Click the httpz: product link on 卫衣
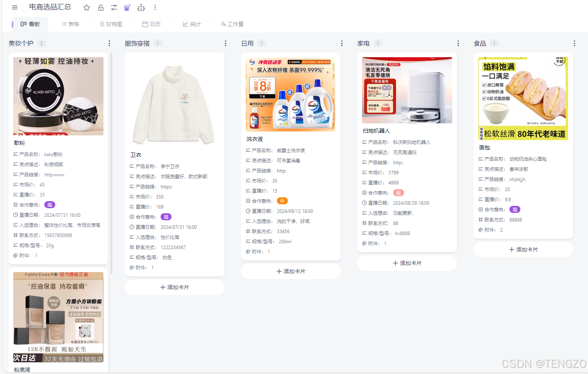The width and height of the screenshot is (588, 374). coord(166,186)
